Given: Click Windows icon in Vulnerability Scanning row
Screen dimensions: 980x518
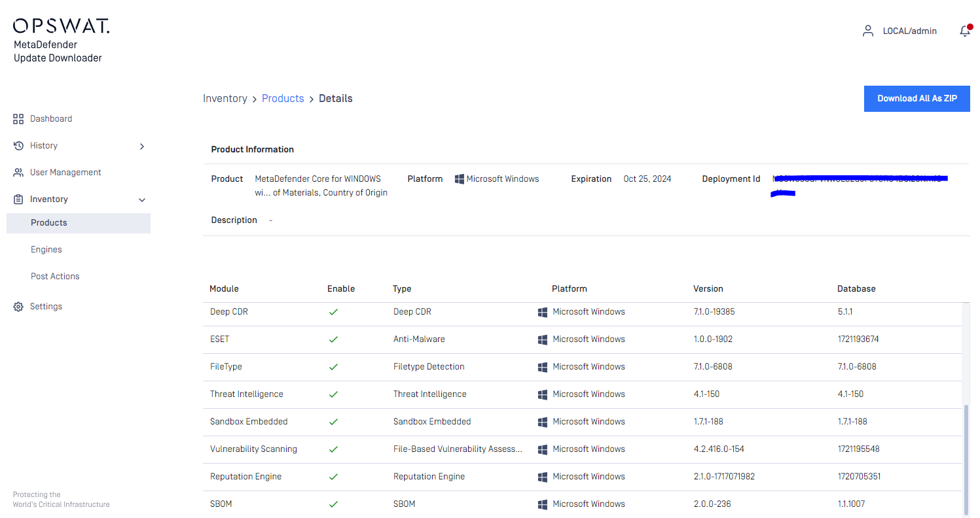Looking at the screenshot, I should pyautogui.click(x=543, y=449).
